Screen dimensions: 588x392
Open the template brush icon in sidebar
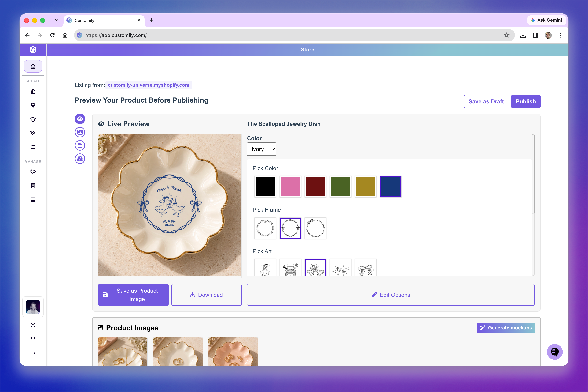[33, 105]
